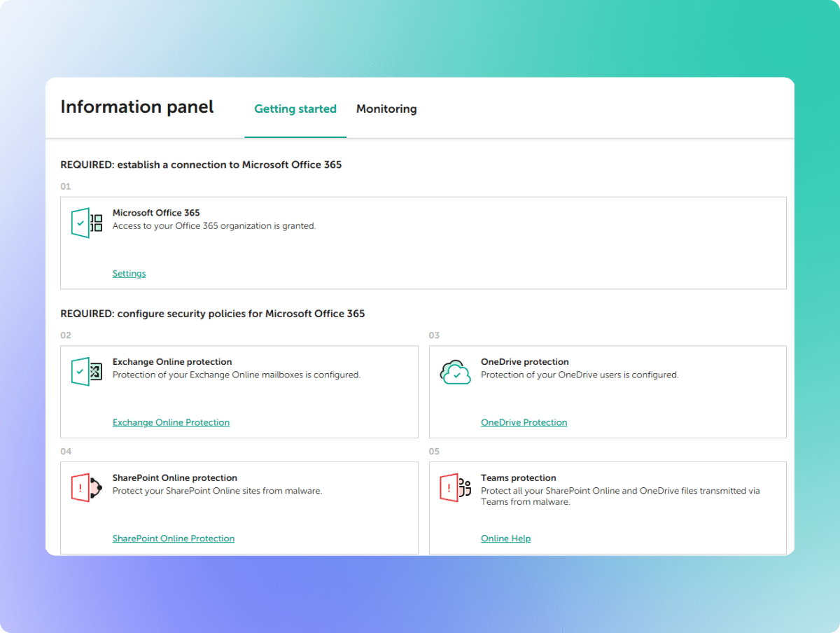
Task: Click the Exchange Online protection card title
Action: pos(172,362)
